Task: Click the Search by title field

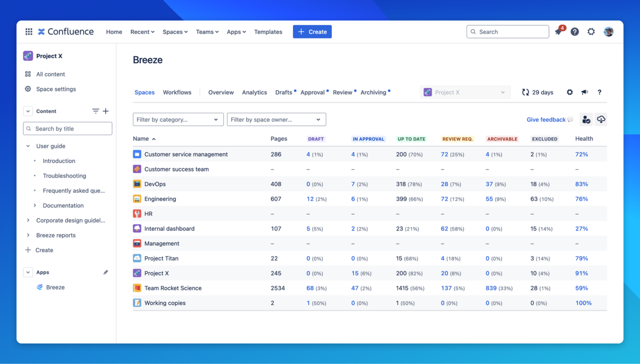Action: pos(67,128)
